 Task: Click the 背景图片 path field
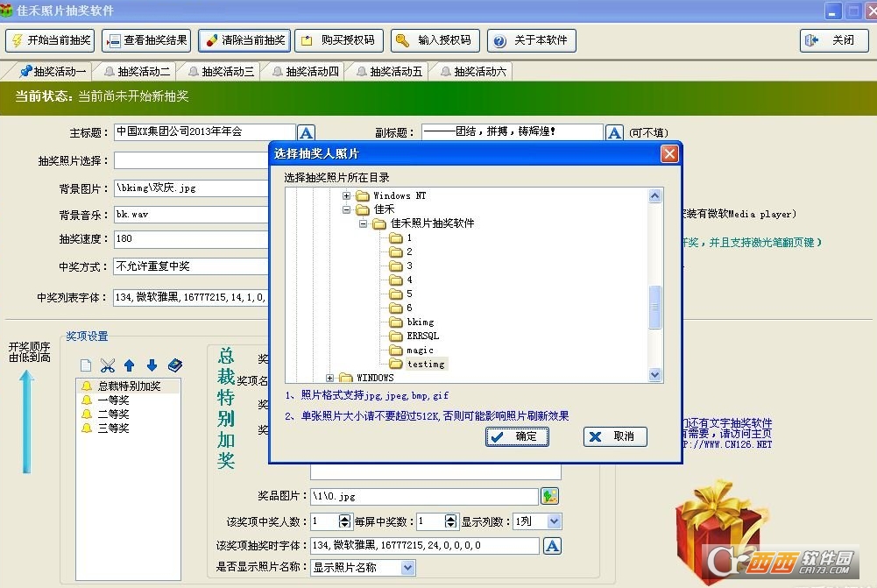[191, 188]
